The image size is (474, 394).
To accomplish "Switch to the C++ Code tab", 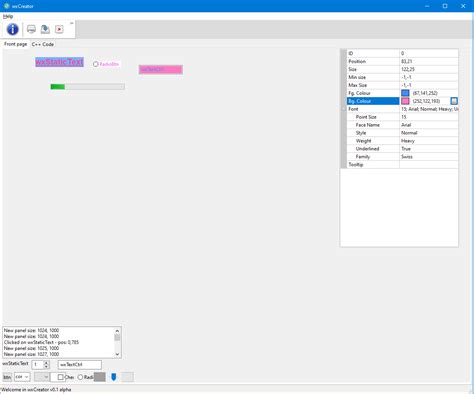I will (x=43, y=44).
